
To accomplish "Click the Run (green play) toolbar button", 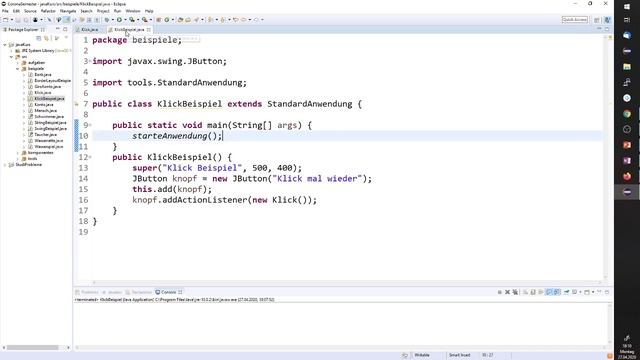I will 119,20.
